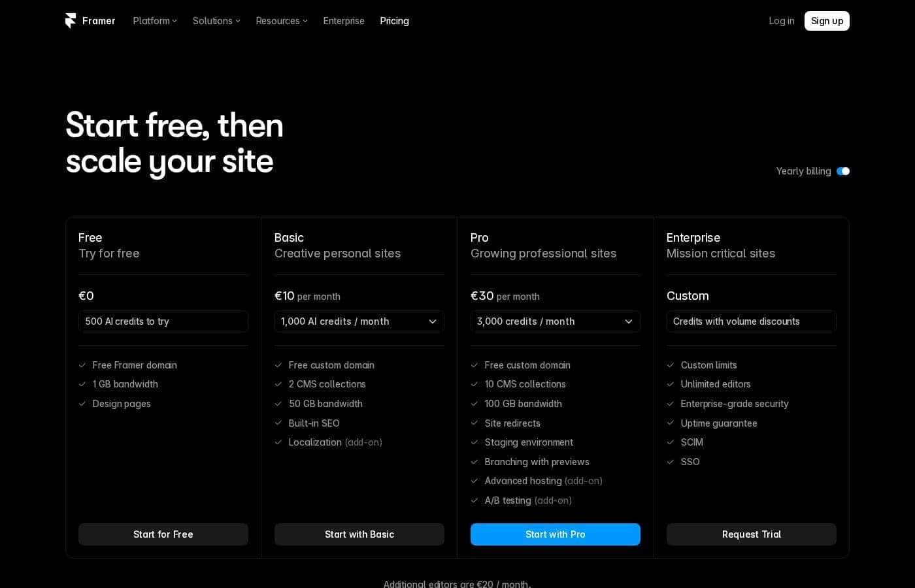Screen dimensions: 915x588
Task: Click the '100 GB bandwidth' feature text
Action: pyautogui.click(x=524, y=404)
